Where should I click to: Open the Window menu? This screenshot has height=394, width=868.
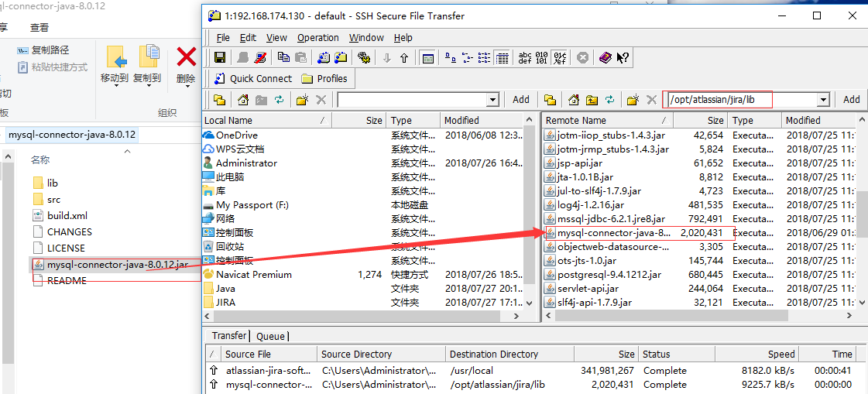click(366, 38)
